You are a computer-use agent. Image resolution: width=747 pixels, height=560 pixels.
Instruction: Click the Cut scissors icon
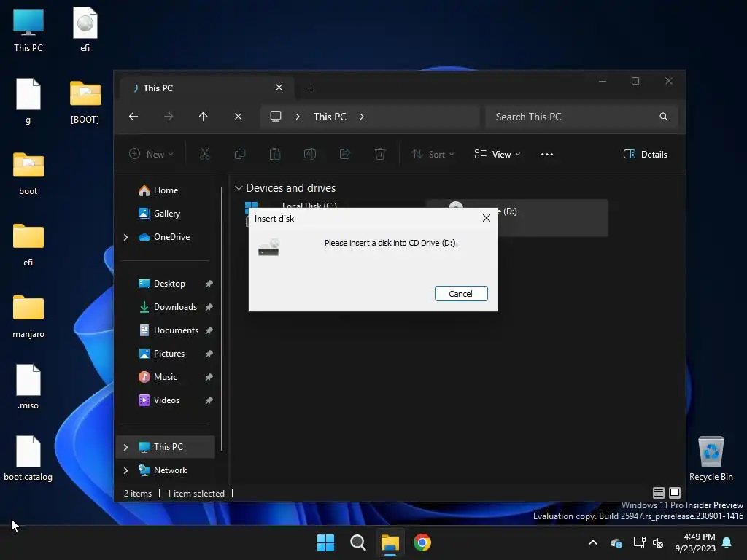tap(204, 154)
